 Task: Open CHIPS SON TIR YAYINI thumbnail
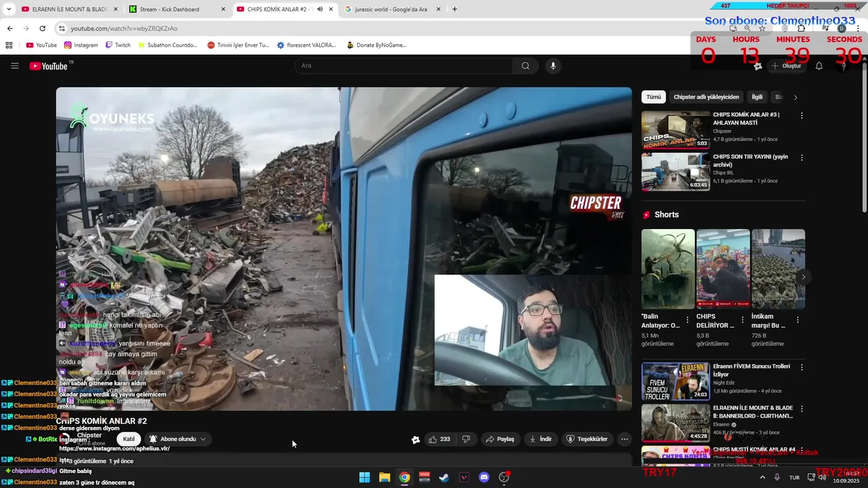(675, 171)
